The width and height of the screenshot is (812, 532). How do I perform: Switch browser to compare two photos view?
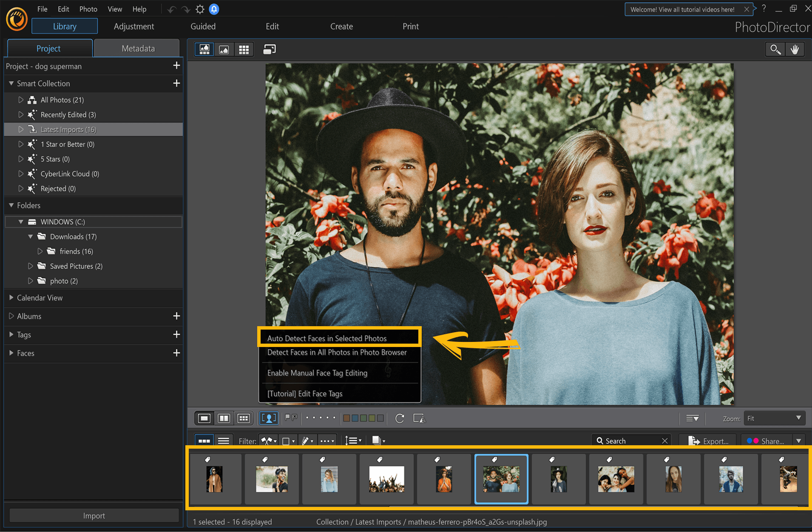(224, 418)
